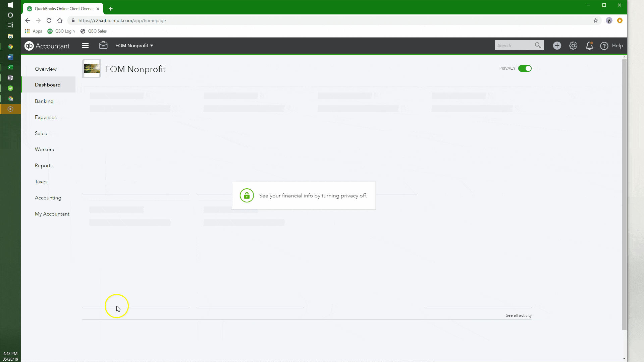This screenshot has height=362, width=644.
Task: Click the FOM Nonprofit company logo thumbnail
Action: point(92,68)
